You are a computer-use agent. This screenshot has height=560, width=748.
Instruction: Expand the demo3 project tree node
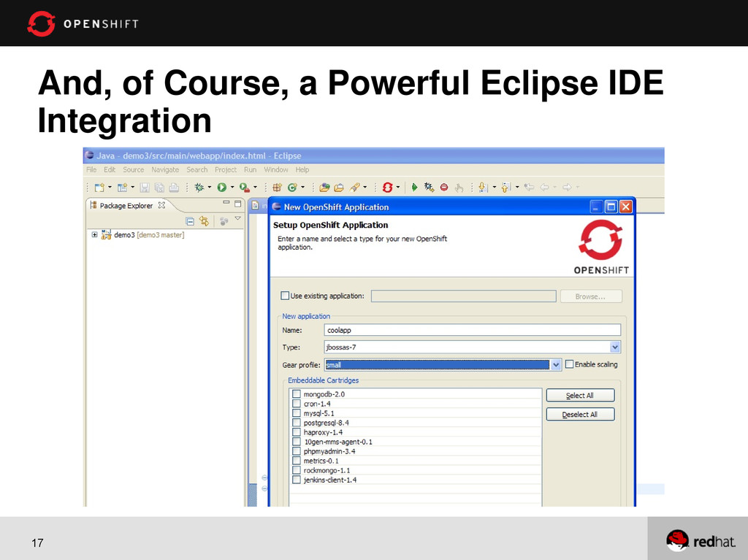[x=94, y=234]
